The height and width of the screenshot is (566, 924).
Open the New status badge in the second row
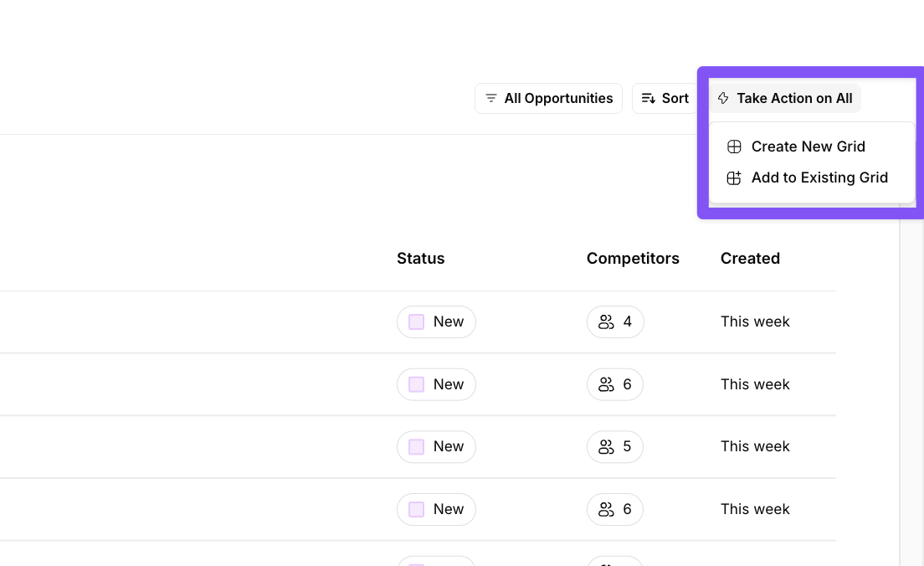click(436, 384)
